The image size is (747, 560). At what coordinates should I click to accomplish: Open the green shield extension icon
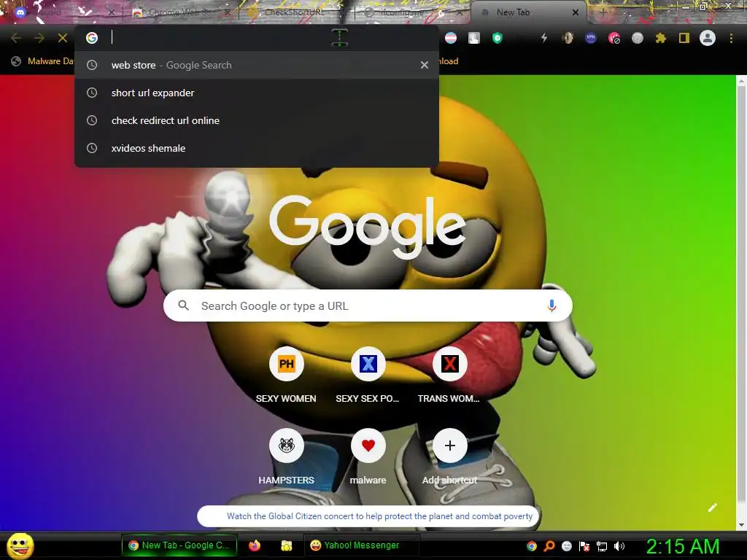pos(498,38)
